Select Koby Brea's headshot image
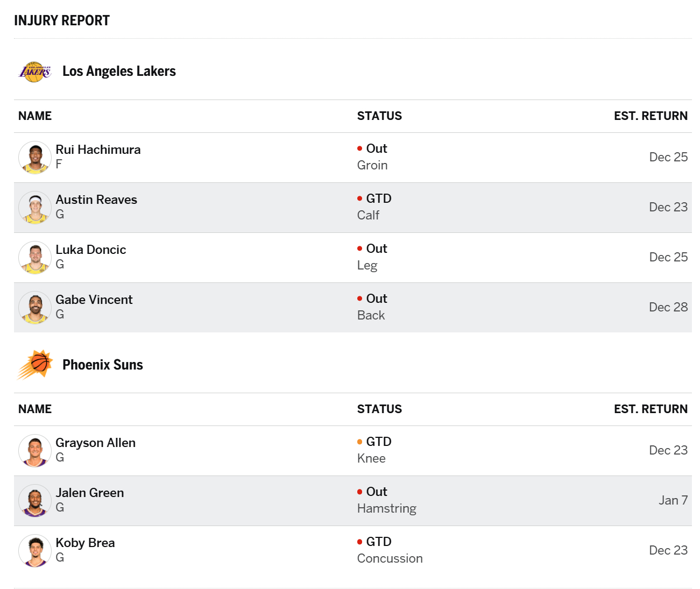Image resolution: width=700 pixels, height=589 pixels. point(35,551)
